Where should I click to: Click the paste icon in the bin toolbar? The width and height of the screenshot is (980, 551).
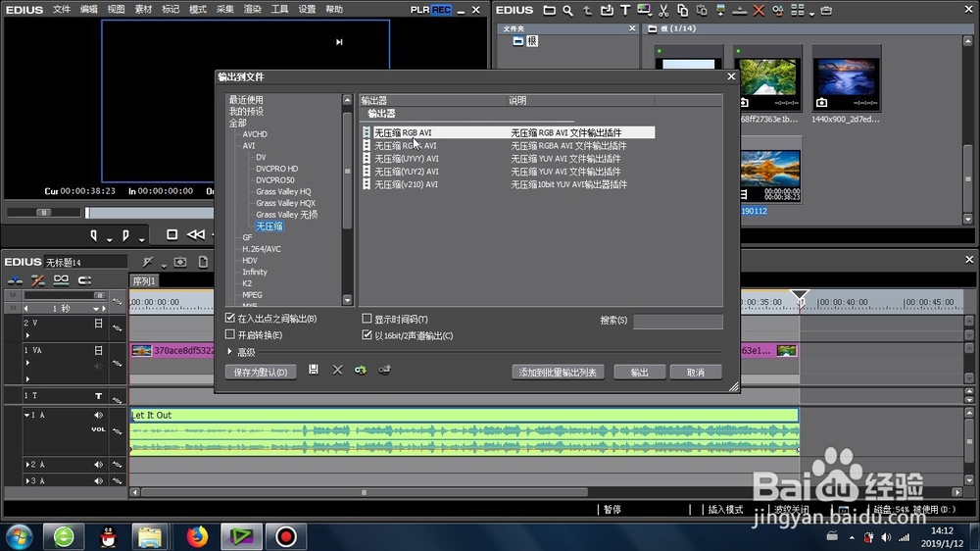[702, 10]
